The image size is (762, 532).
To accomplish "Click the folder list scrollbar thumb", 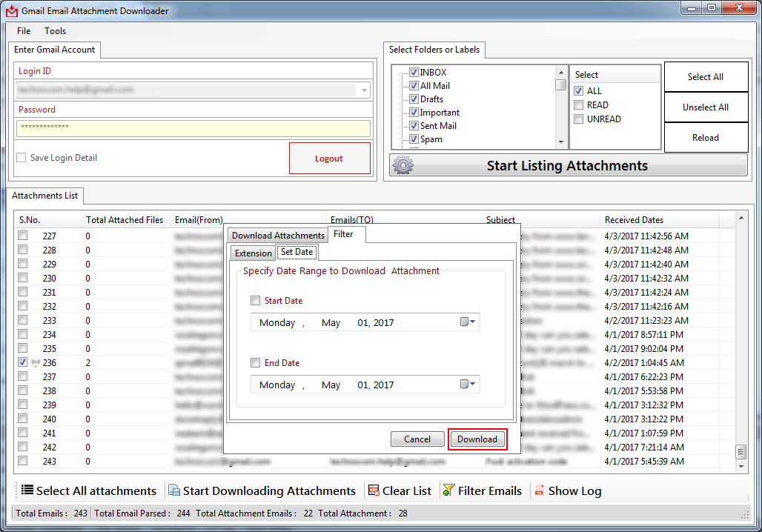I will [x=561, y=85].
